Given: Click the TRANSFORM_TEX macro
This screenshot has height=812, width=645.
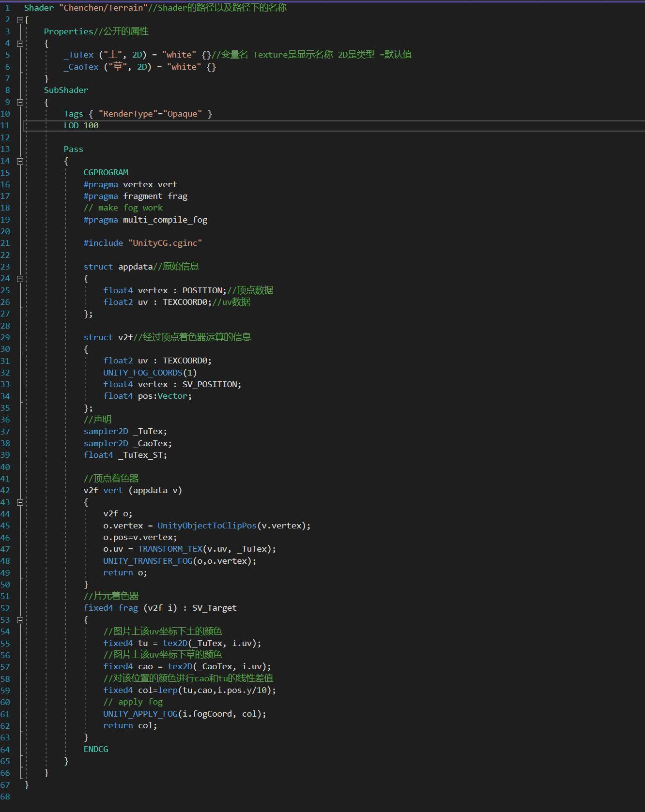Looking at the screenshot, I should (x=170, y=549).
